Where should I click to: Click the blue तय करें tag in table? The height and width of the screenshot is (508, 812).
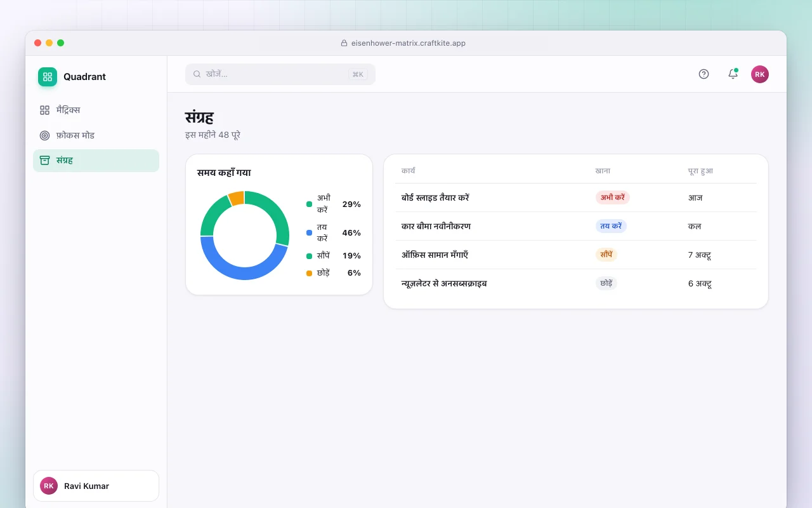611,226
